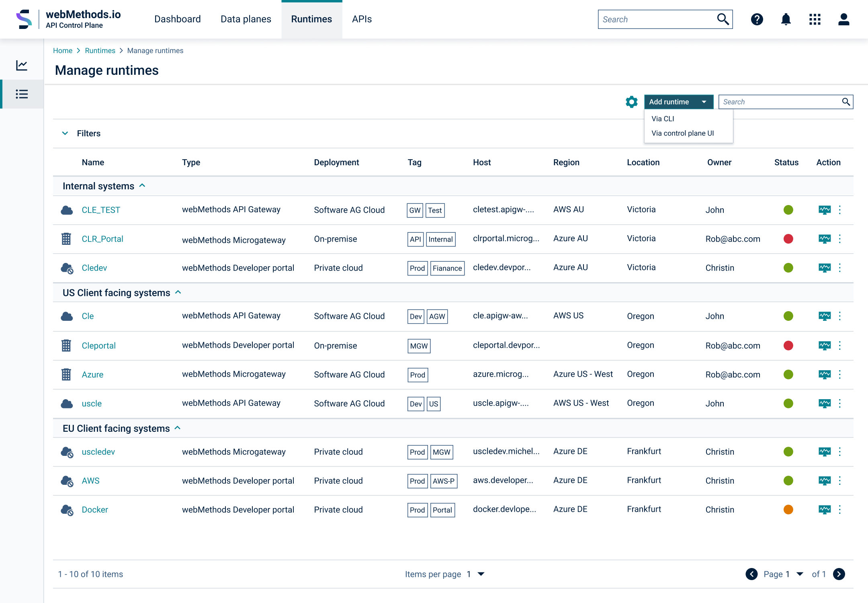This screenshot has height=603, width=868.
Task: Choose Via CLI from Add runtime menu
Action: (663, 119)
